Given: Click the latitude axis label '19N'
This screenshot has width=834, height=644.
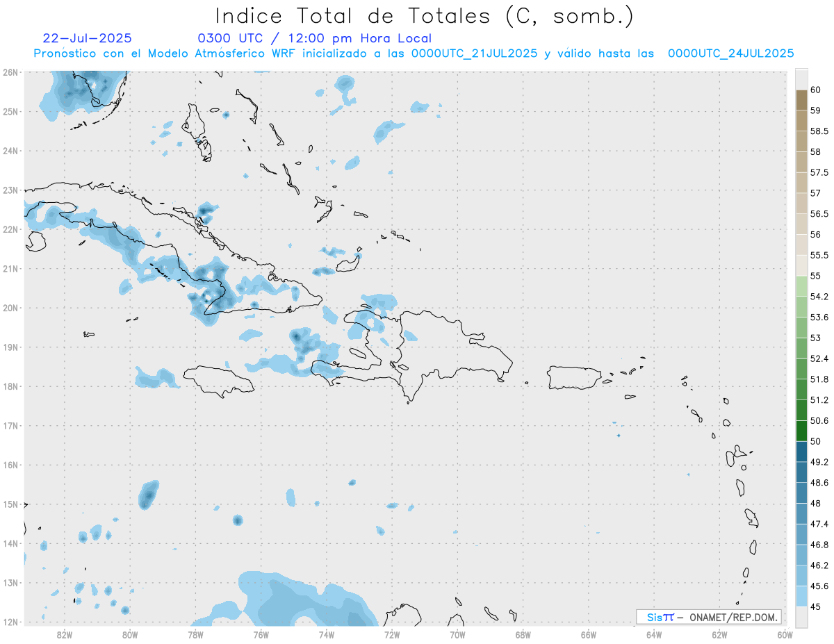Looking at the screenshot, I should (x=10, y=347).
